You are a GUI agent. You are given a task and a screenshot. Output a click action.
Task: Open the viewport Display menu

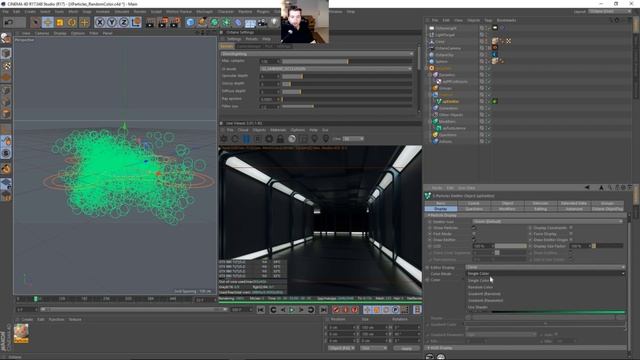pyautogui.click(x=60, y=33)
